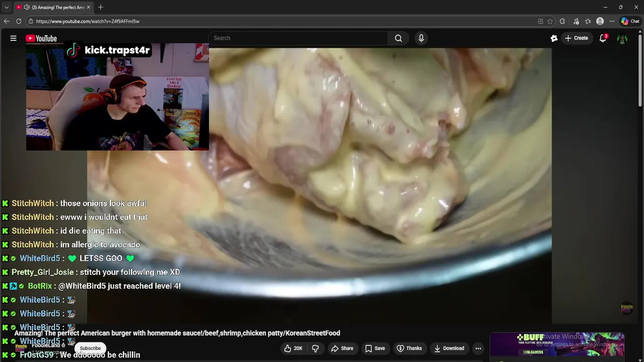Open browser settings and more menu
This screenshot has width=644, height=362.
pos(612,21)
